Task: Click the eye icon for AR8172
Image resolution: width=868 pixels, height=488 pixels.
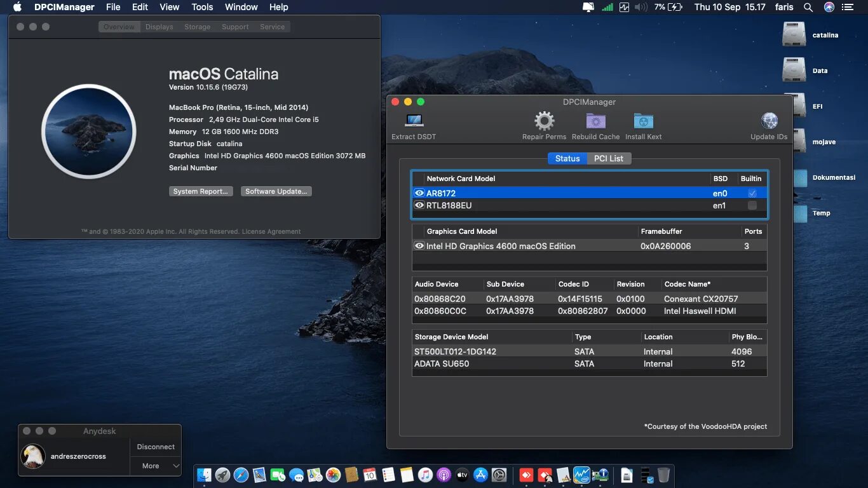Action: click(419, 193)
